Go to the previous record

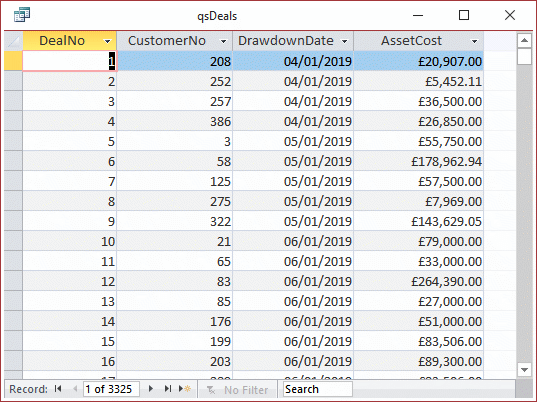[x=75, y=389]
